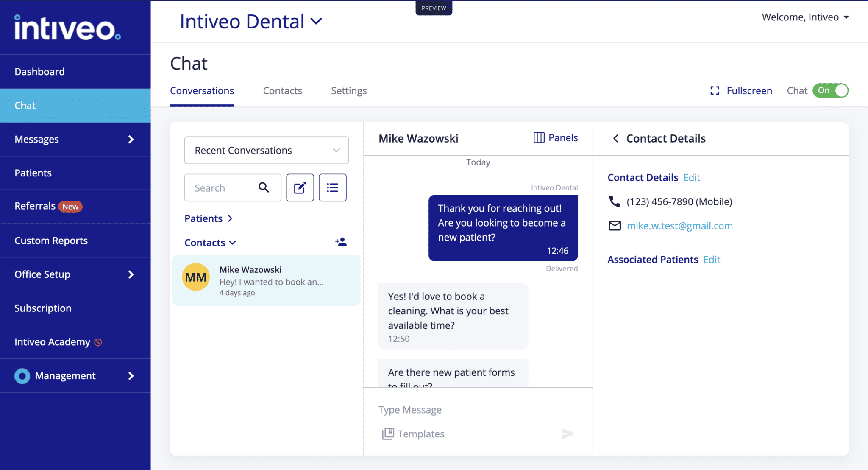Click the send message arrow icon
The width and height of the screenshot is (868, 470).
(568, 434)
